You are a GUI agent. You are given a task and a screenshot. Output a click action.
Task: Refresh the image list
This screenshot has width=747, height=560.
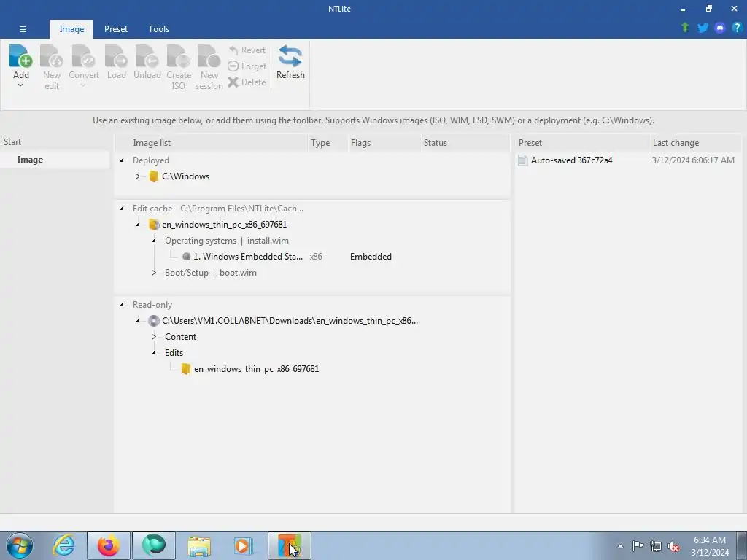(x=290, y=62)
